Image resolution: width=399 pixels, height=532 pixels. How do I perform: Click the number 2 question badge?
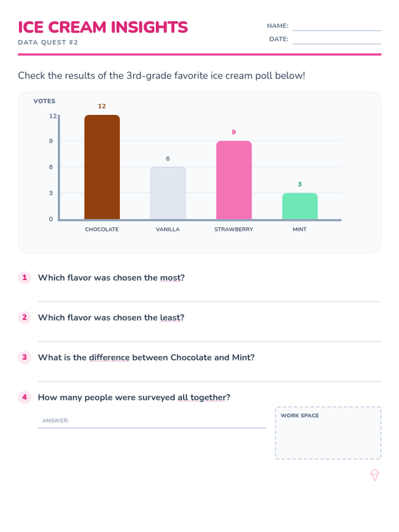24,318
